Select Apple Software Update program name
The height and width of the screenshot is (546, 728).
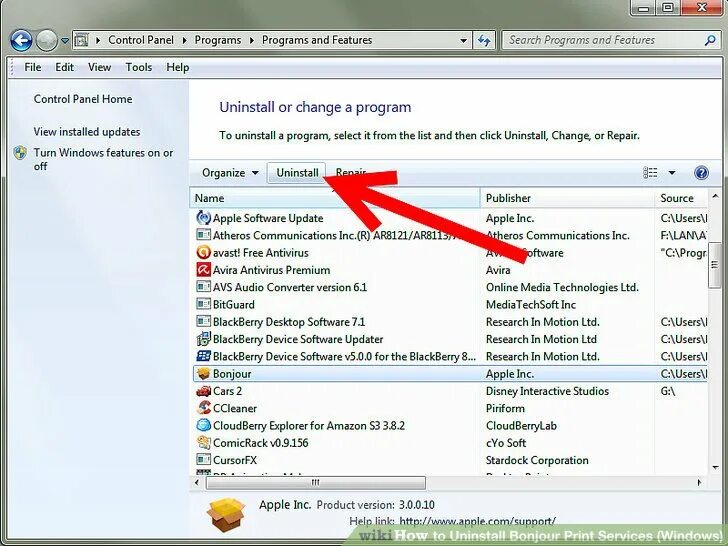click(x=268, y=218)
